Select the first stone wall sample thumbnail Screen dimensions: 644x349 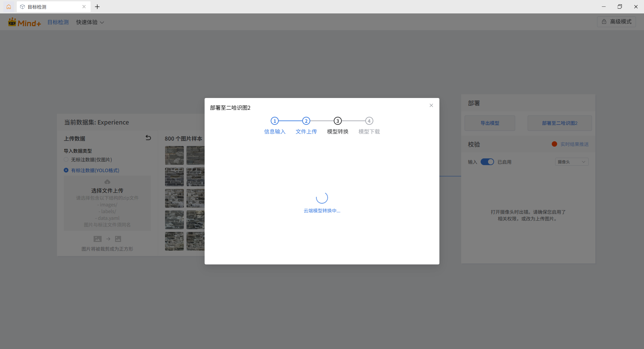[174, 155]
